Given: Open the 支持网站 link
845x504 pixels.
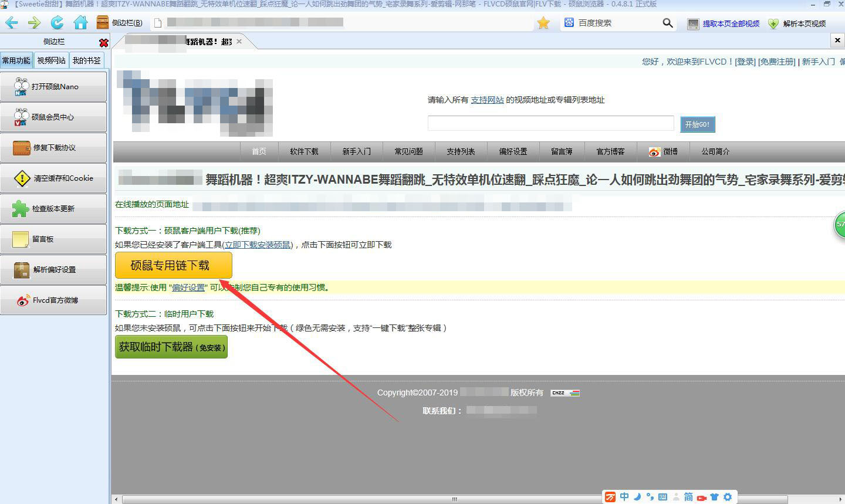Looking at the screenshot, I should (x=487, y=100).
